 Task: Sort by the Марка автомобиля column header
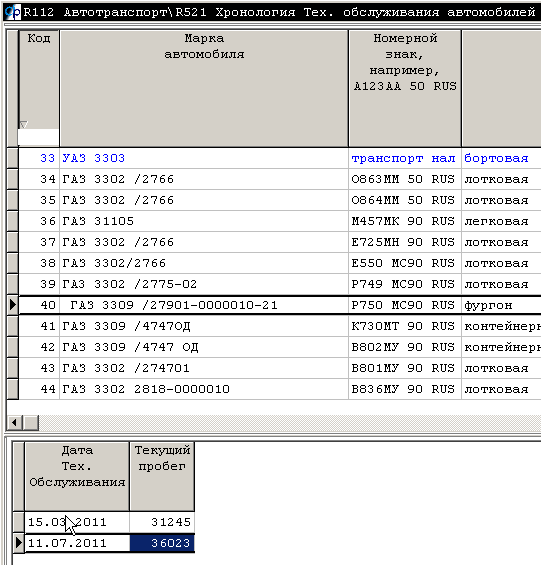tap(204, 88)
